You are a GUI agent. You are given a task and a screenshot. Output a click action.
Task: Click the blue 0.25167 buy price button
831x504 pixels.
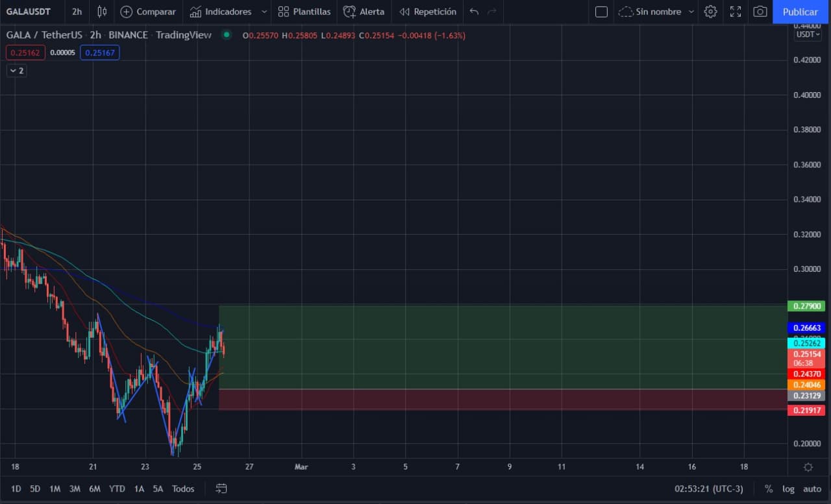[99, 53]
